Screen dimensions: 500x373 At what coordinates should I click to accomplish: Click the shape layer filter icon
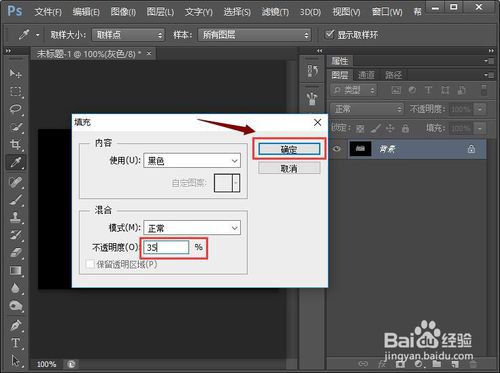pyautogui.click(x=445, y=90)
